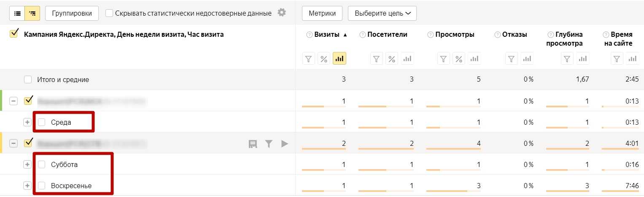644x197 pixels.
Task: Click filter icon under Визиты column
Action: [x=309, y=59]
